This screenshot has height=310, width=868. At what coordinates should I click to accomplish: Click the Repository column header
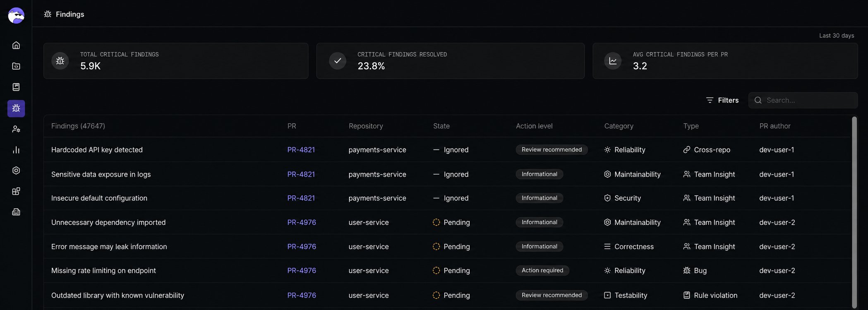(x=366, y=126)
